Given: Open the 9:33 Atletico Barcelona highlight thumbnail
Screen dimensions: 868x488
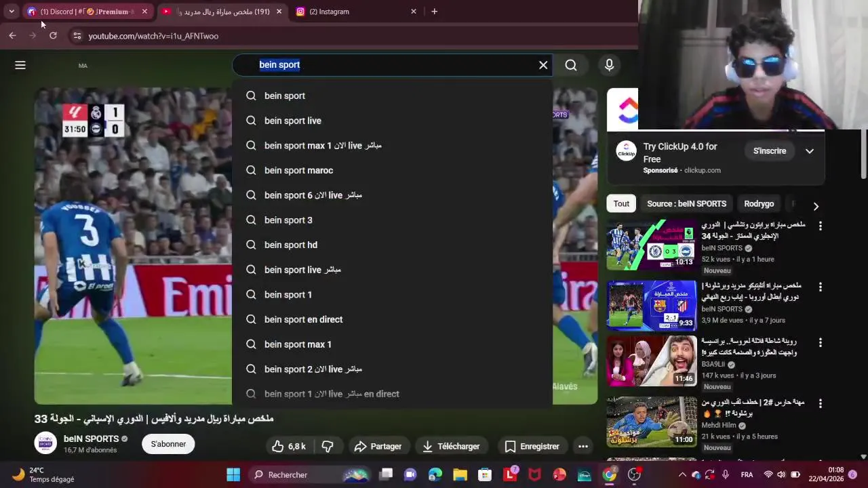Looking at the screenshot, I should [x=652, y=306].
